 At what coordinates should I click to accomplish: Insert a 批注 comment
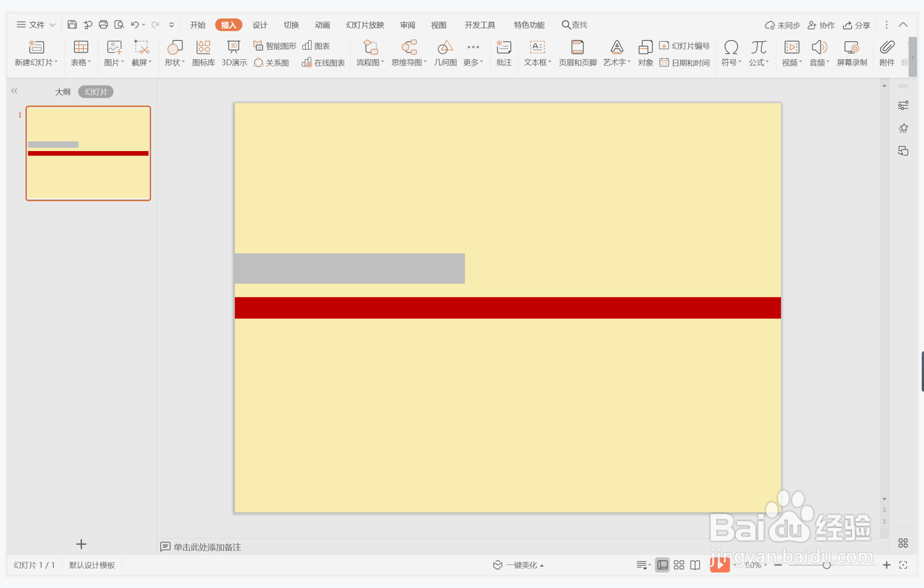pyautogui.click(x=504, y=53)
